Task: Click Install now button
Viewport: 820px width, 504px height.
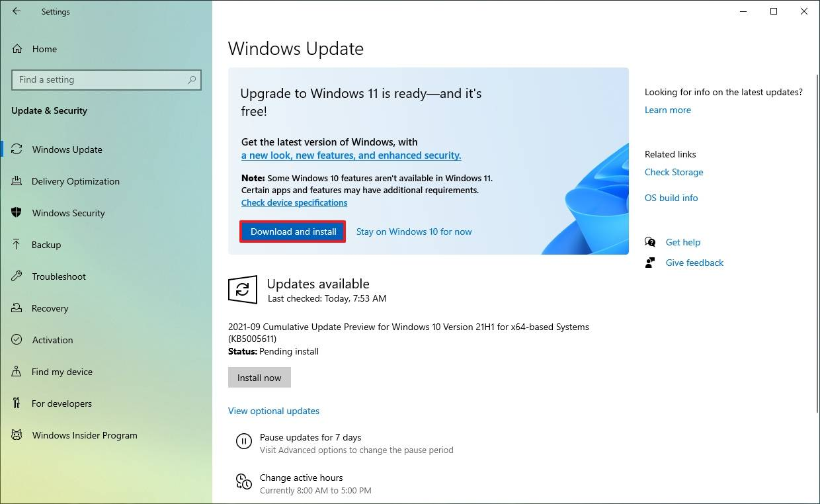Action: point(259,378)
